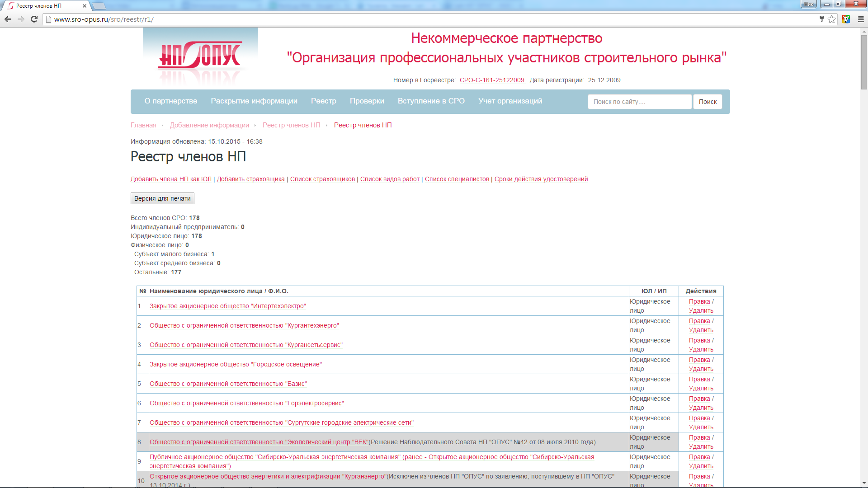Viewport: 868px width, 488px height.
Task: Open 'Сургутские городские электрические сети' entry
Action: [282, 423]
